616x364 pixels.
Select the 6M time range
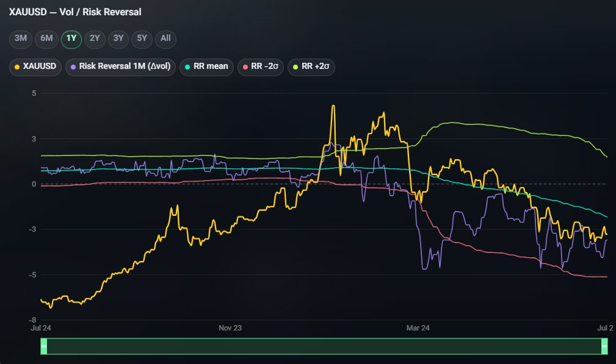[x=46, y=39]
